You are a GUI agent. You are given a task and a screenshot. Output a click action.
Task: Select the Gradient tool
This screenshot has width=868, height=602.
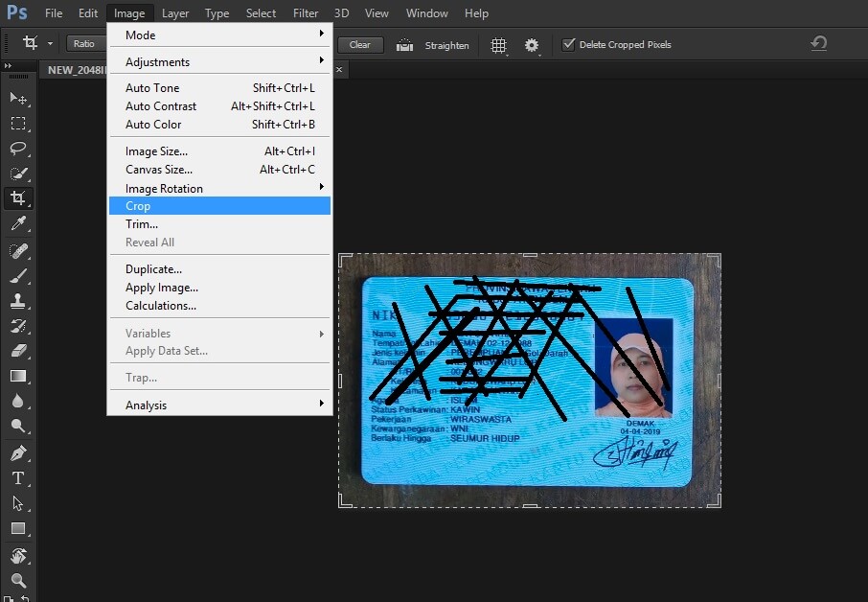(x=18, y=376)
